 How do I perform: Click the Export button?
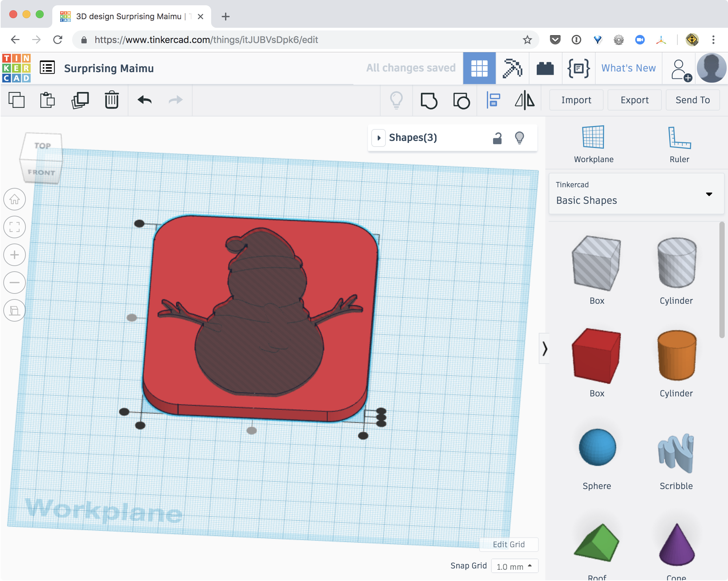point(634,100)
